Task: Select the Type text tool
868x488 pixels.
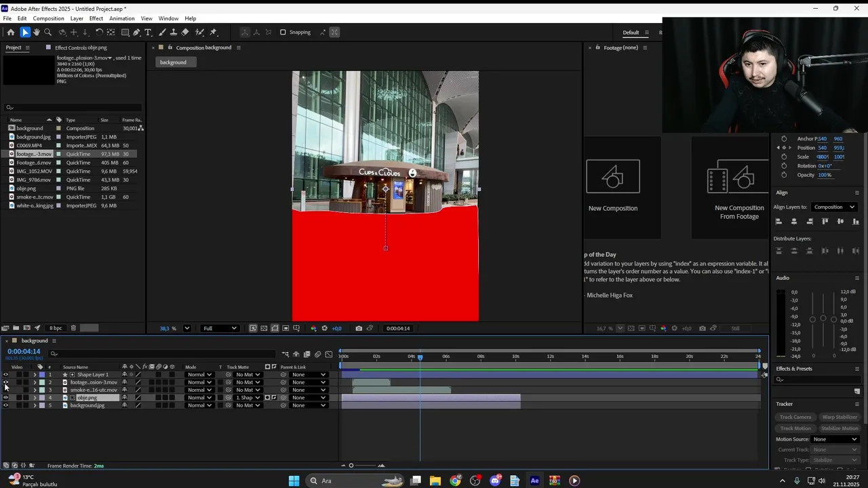Action: [x=148, y=32]
